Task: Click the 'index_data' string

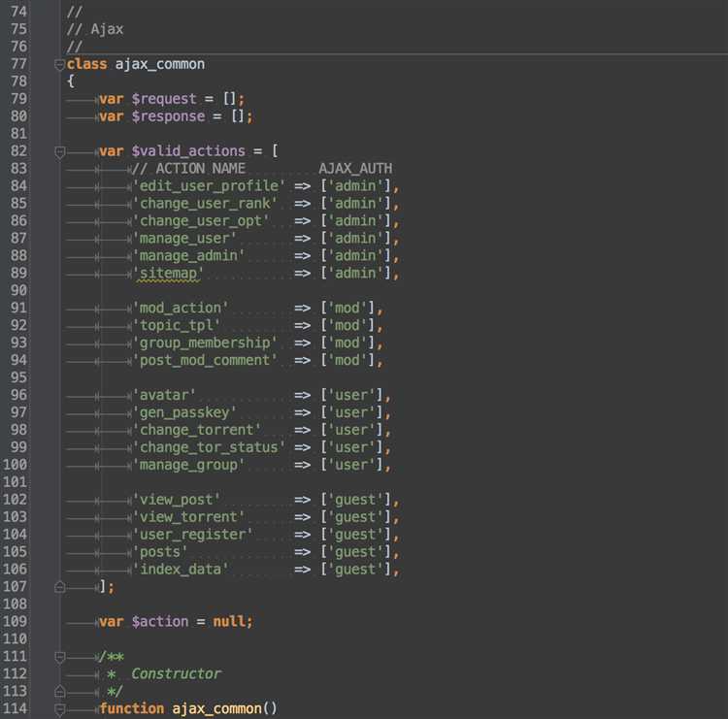Action: coord(181,569)
